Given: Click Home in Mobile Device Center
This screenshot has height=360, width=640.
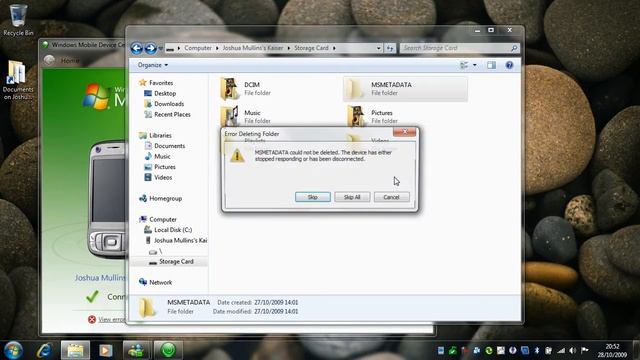Looking at the screenshot, I should coord(69,60).
